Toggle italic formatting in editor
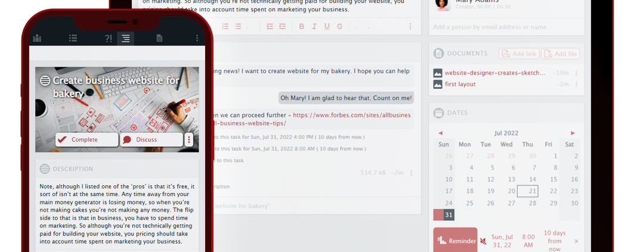644x252 pixels. (314, 26)
